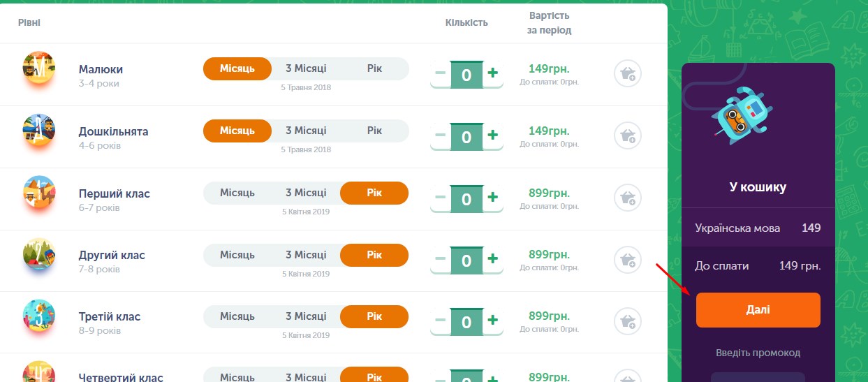The width and height of the screenshot is (868, 382).
Task: Click the Введіть промокод link
Action: click(x=758, y=353)
